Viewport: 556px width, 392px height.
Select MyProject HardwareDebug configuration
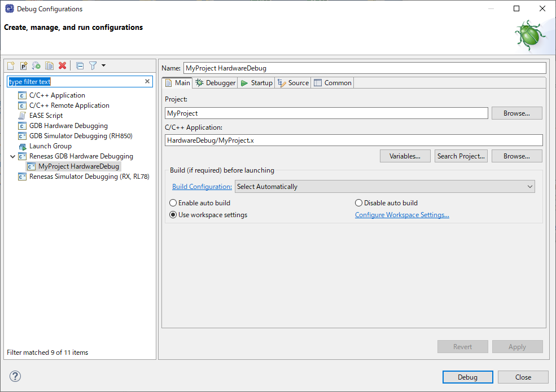coord(78,166)
